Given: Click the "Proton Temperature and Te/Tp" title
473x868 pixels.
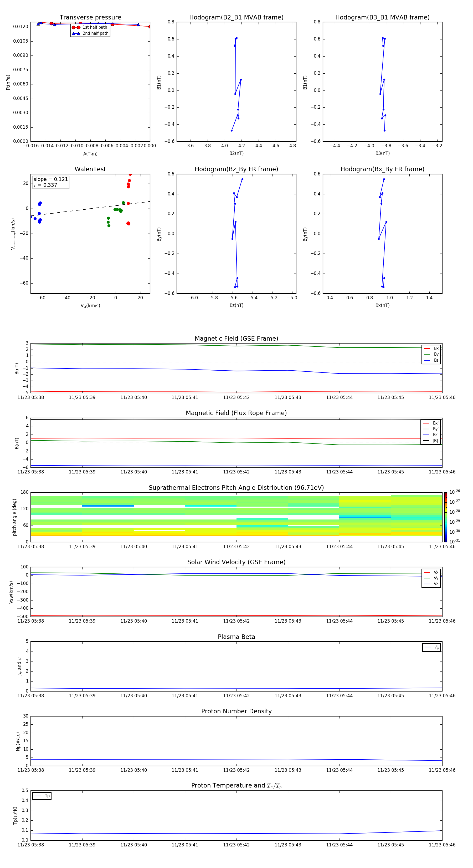Looking at the screenshot, I should 236,786.
